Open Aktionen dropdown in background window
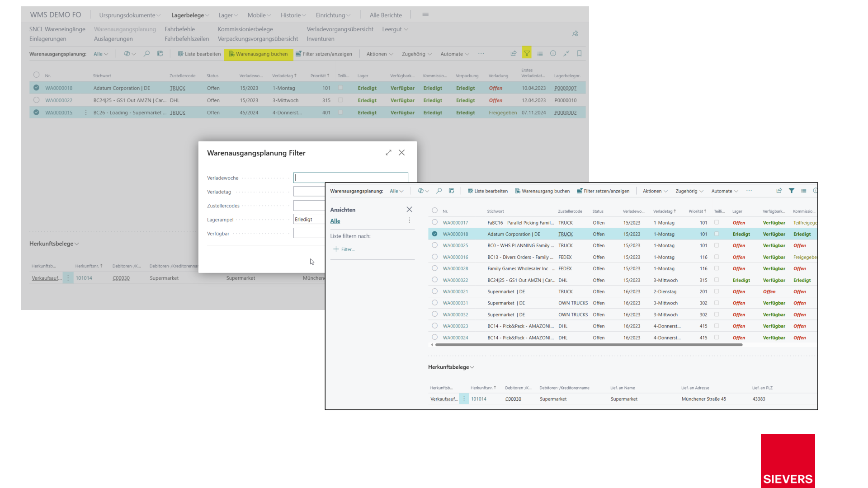The height and width of the screenshot is (488, 868). [x=380, y=54]
